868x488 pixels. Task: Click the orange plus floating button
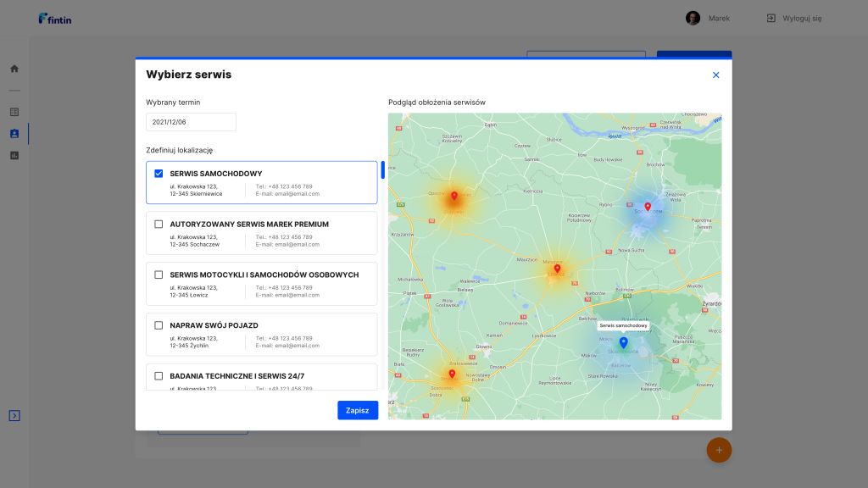click(719, 450)
